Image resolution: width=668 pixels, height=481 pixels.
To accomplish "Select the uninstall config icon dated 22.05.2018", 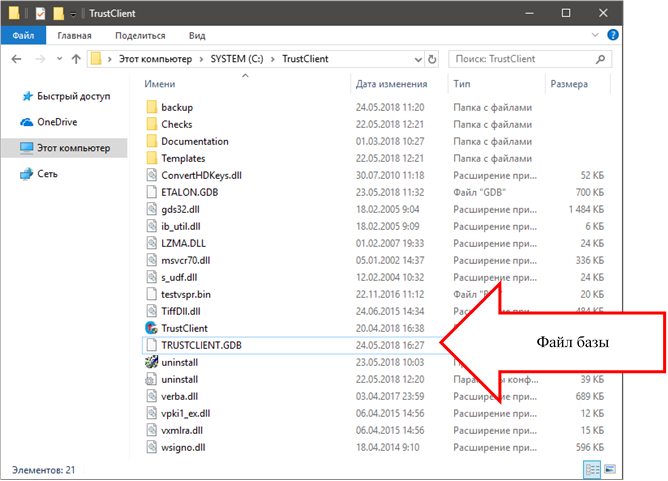I will [152, 379].
